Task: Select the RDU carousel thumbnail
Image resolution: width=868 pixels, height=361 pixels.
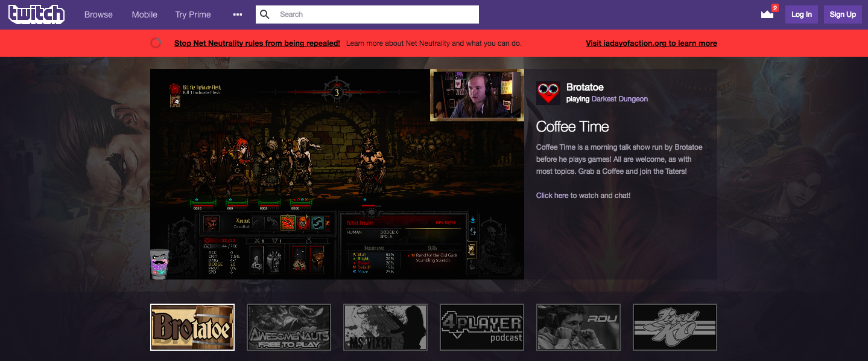Action: tap(578, 327)
